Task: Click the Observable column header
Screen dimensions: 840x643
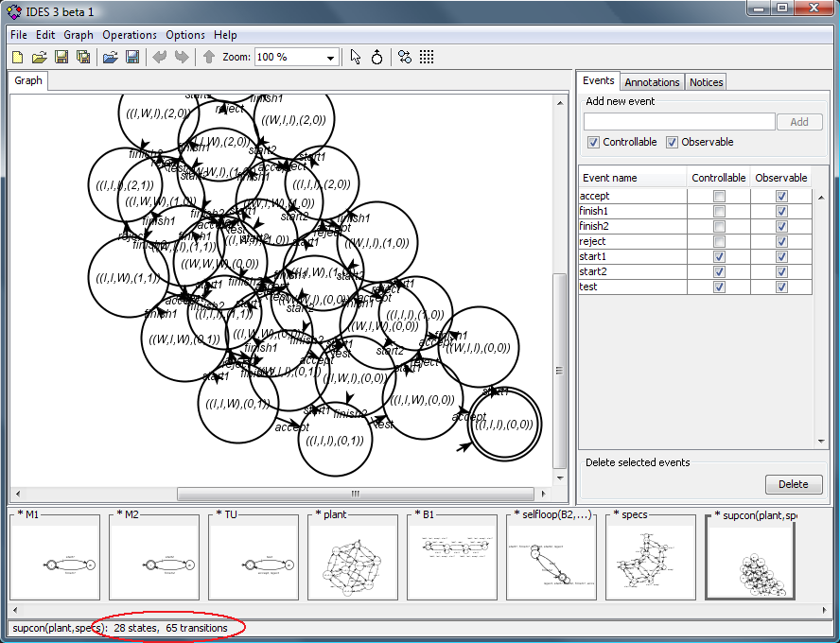Action: [x=781, y=178]
